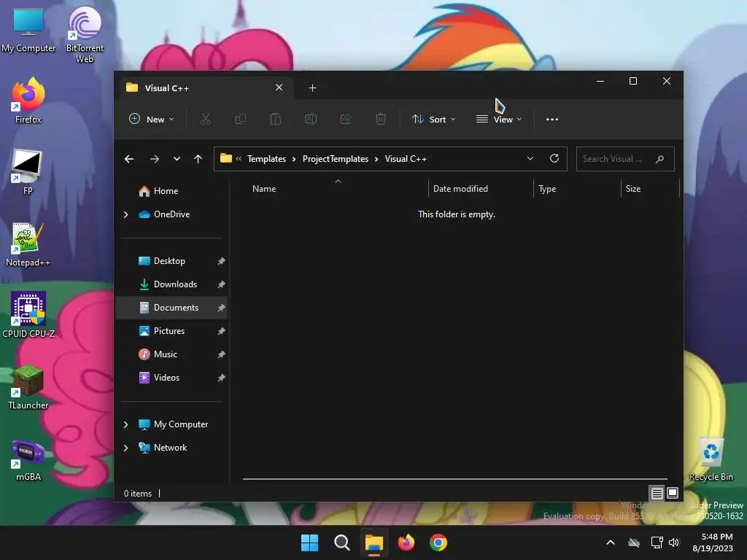The width and height of the screenshot is (747, 560).
Task: Sort by Type column header
Action: 578,189
